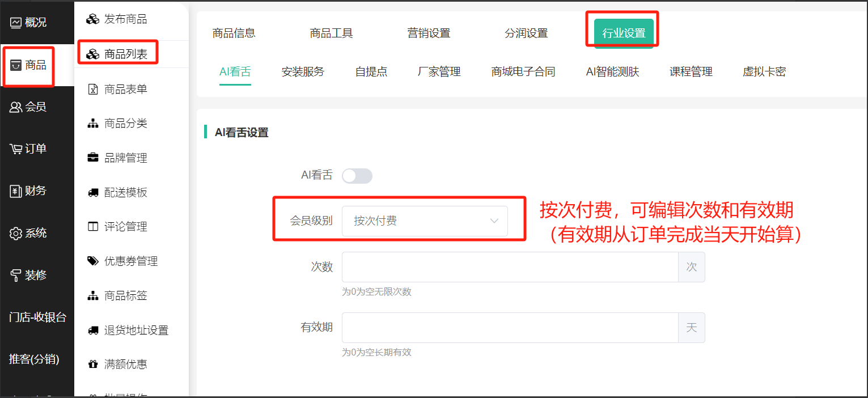Image resolution: width=868 pixels, height=398 pixels.
Task: Expand dropdown using the 会员级别 chevron arrow
Action: pos(494,221)
